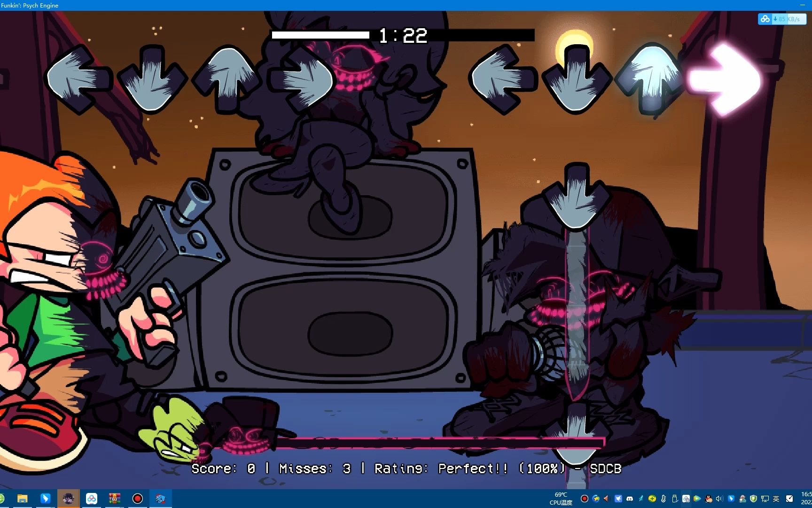
Task: Click the "Rating: Perfect!! (100%) - SDCB" text
Action: (498, 468)
